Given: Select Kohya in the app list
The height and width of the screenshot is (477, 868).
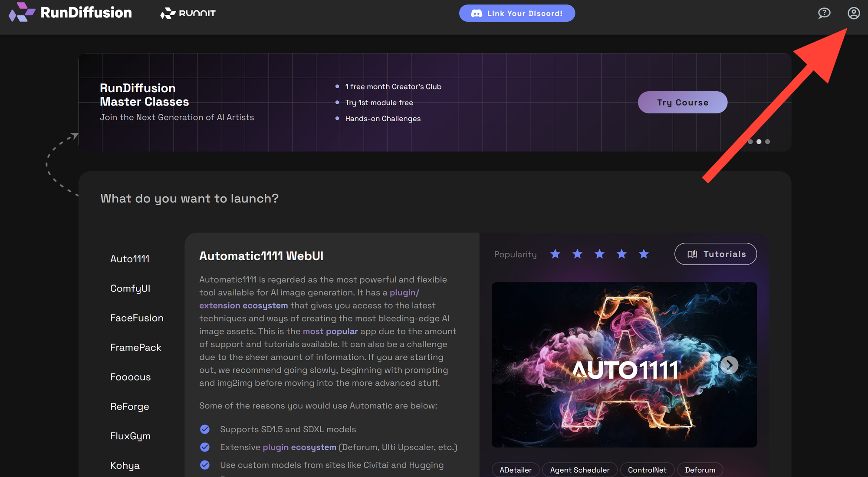Looking at the screenshot, I should 125,466.
